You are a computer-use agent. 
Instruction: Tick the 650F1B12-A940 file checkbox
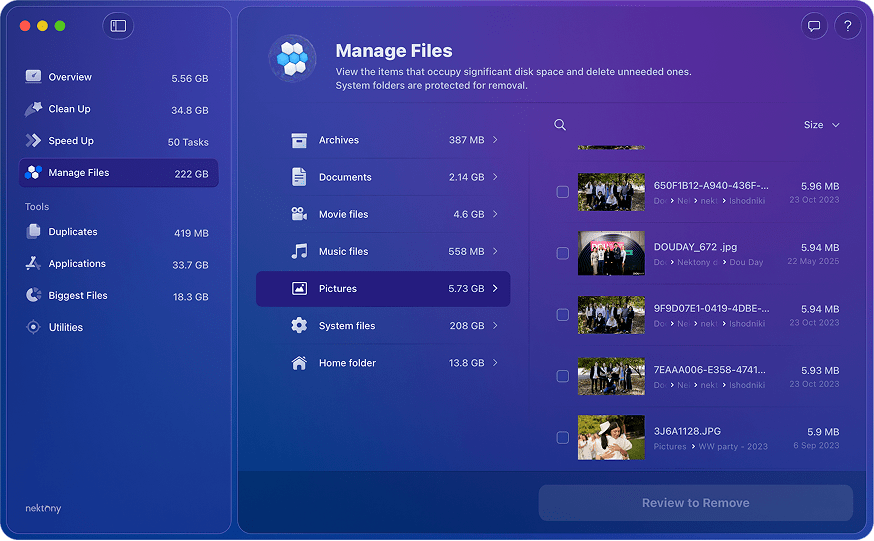[562, 192]
